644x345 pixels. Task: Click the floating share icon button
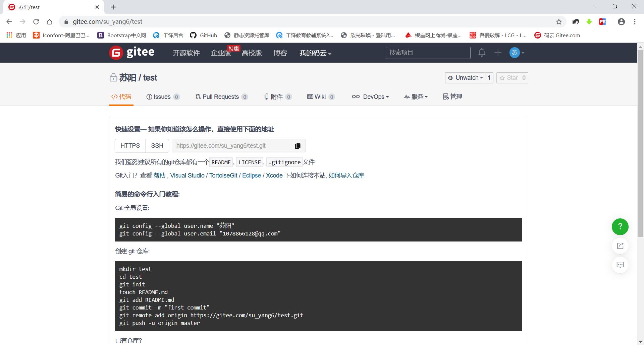pyautogui.click(x=620, y=246)
